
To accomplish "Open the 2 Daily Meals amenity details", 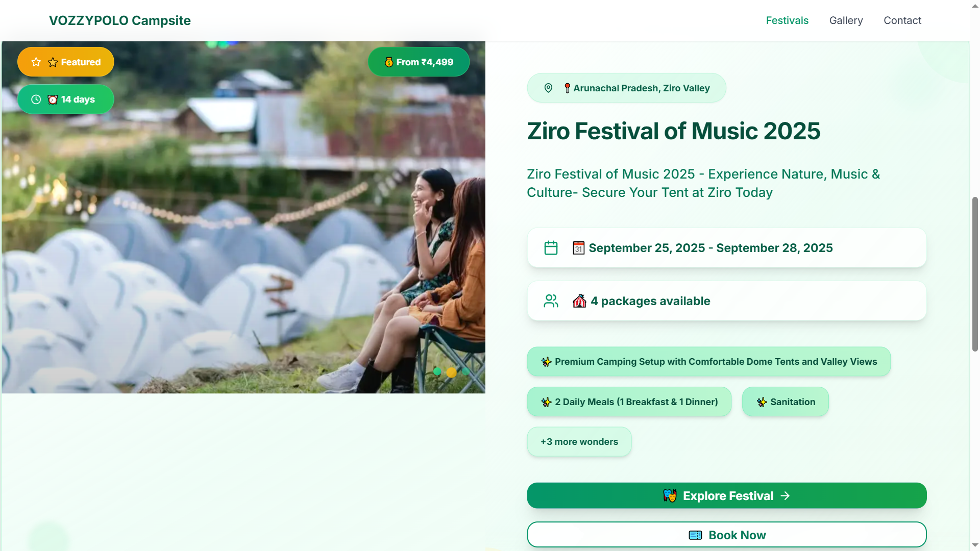I will click(629, 402).
